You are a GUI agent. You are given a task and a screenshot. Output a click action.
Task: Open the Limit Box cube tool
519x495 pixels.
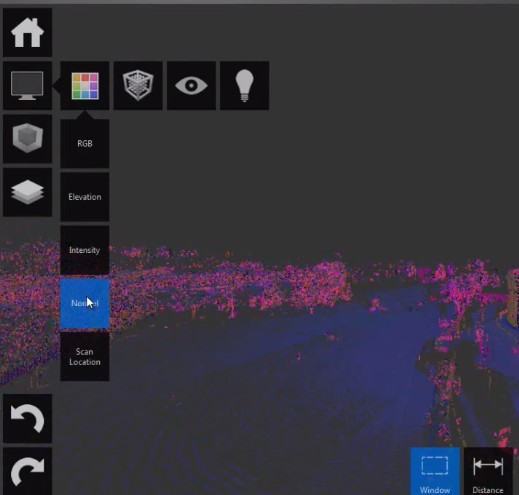27,139
